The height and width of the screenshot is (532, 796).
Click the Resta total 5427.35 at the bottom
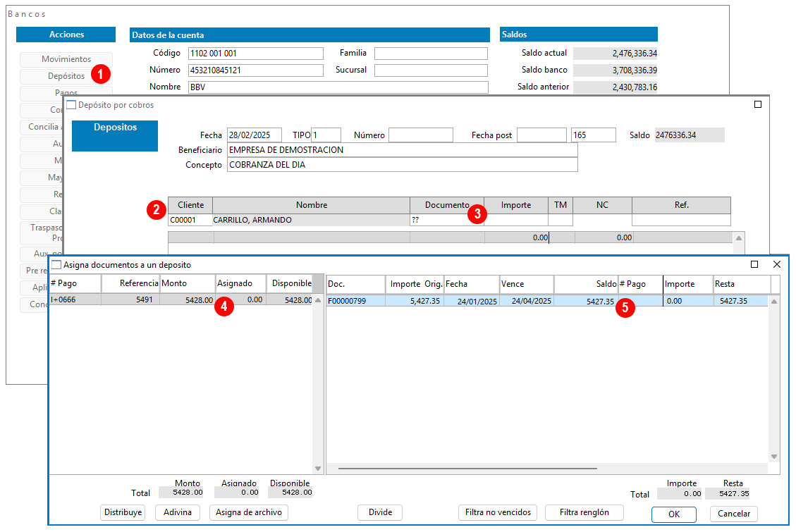click(x=728, y=493)
